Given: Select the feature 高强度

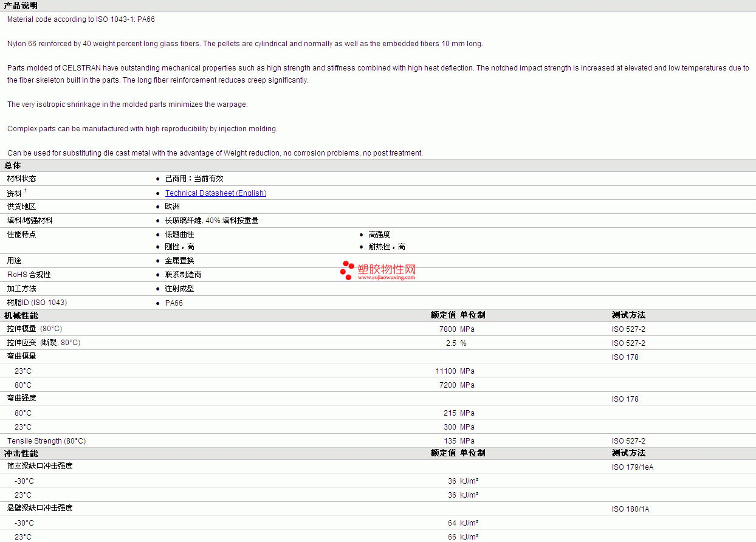Looking at the screenshot, I should pyautogui.click(x=380, y=235).
